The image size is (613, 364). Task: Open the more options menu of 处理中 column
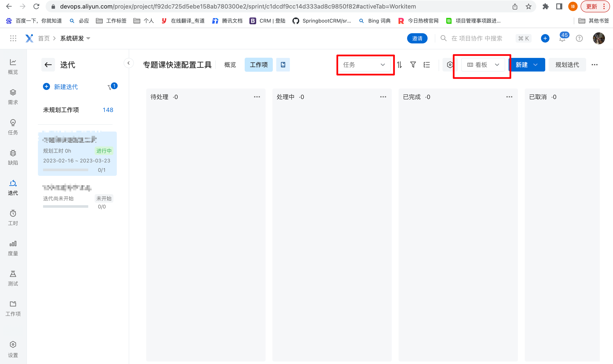tap(383, 97)
